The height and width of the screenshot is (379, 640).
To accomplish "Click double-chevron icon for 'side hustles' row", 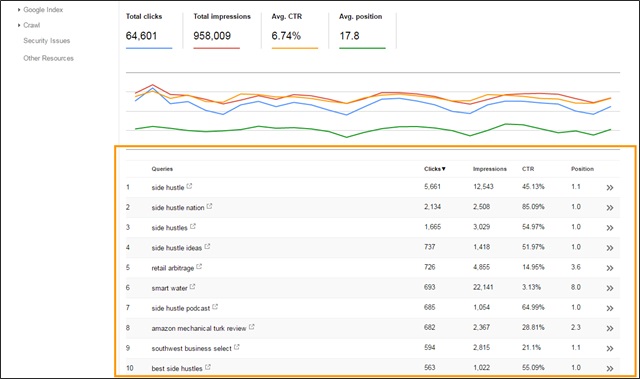I will click(610, 228).
